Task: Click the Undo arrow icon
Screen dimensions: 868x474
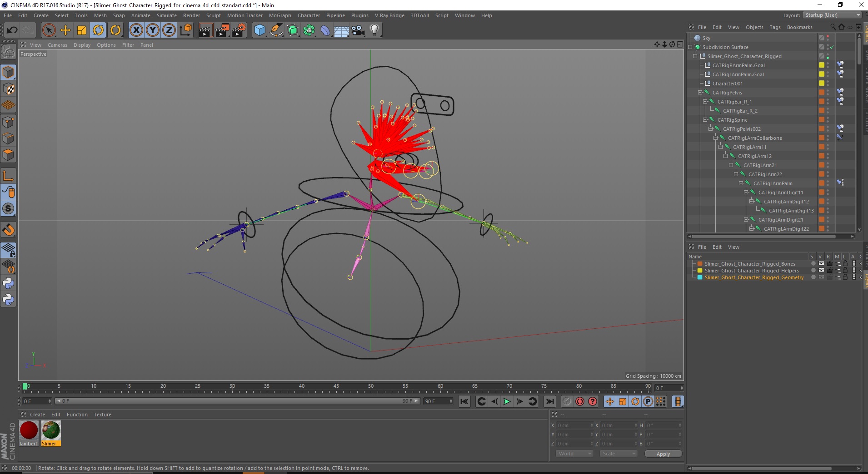Action: tap(12, 30)
